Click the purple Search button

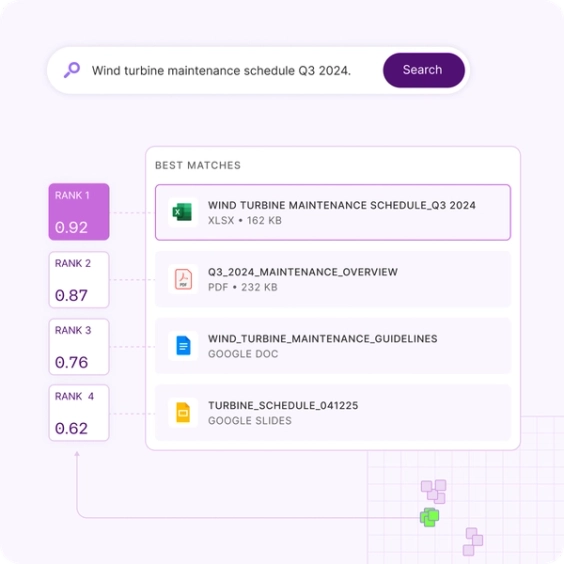coord(424,70)
